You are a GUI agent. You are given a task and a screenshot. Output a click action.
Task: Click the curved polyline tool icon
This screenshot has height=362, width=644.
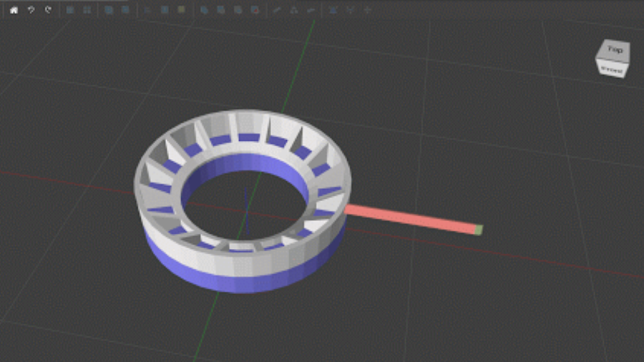(309, 9)
